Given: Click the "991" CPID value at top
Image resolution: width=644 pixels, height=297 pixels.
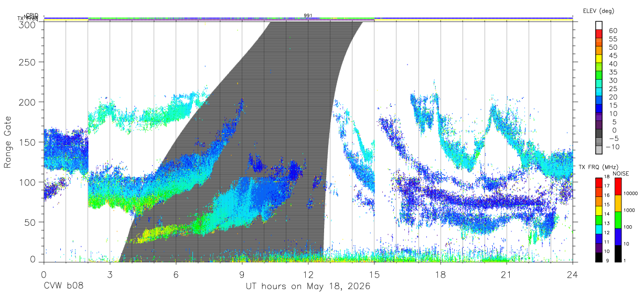Looking at the screenshot, I should click(x=308, y=15).
